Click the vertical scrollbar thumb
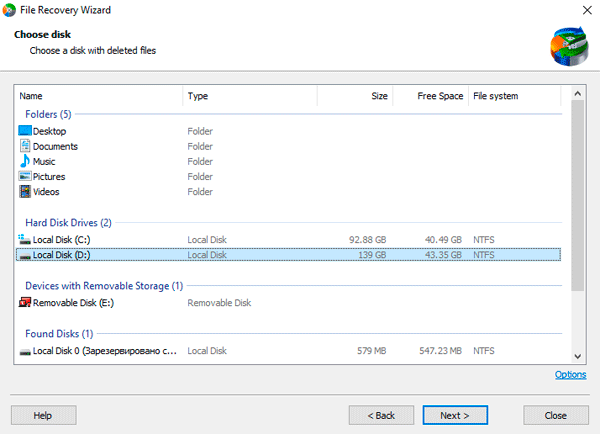The image size is (600, 434). (578, 196)
